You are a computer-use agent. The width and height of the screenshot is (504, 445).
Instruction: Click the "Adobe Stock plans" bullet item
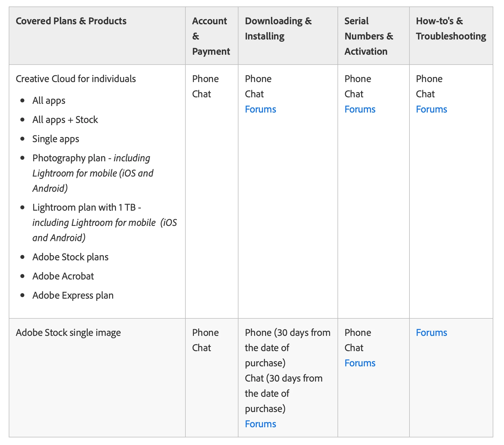point(70,257)
